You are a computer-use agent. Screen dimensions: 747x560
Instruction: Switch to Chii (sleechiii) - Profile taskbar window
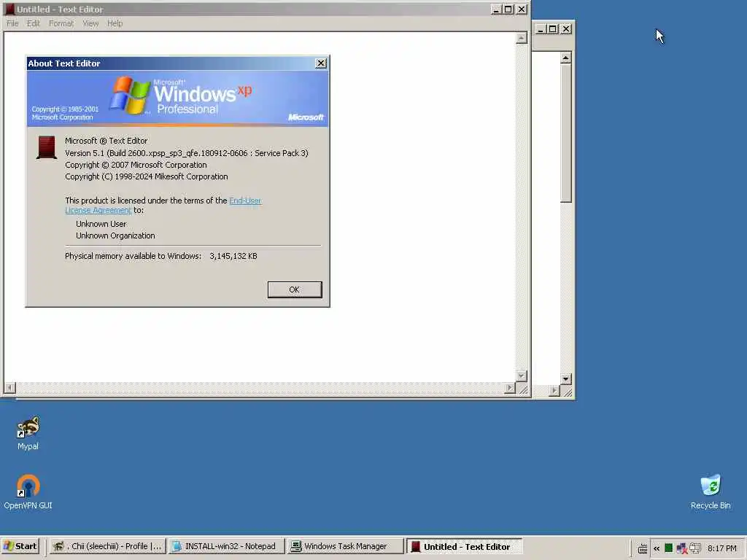(107, 546)
